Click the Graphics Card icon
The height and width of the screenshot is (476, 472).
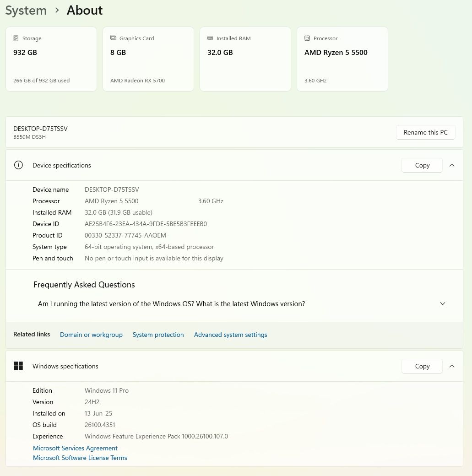[113, 38]
